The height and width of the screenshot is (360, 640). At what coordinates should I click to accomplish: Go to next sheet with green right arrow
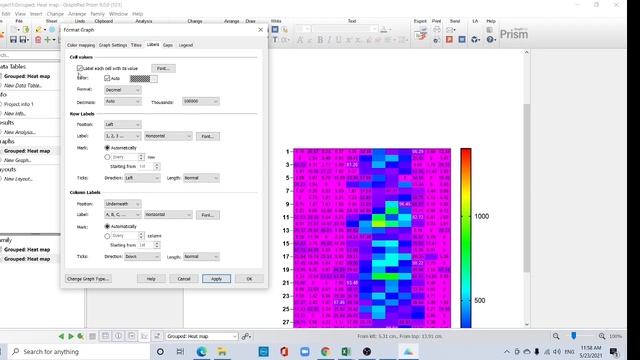point(71,336)
